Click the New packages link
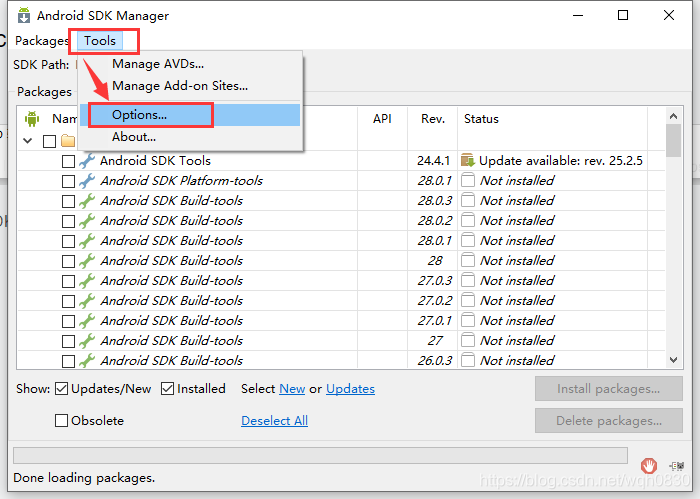 (292, 389)
